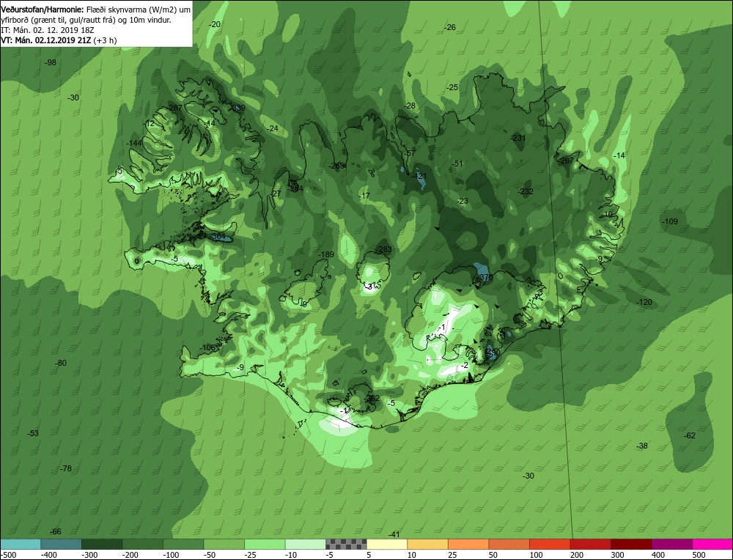Select the 'VT: Mán. 02.12.2019 21Z' valid-time line
Screen dimensions: 733x560
click(46, 40)
